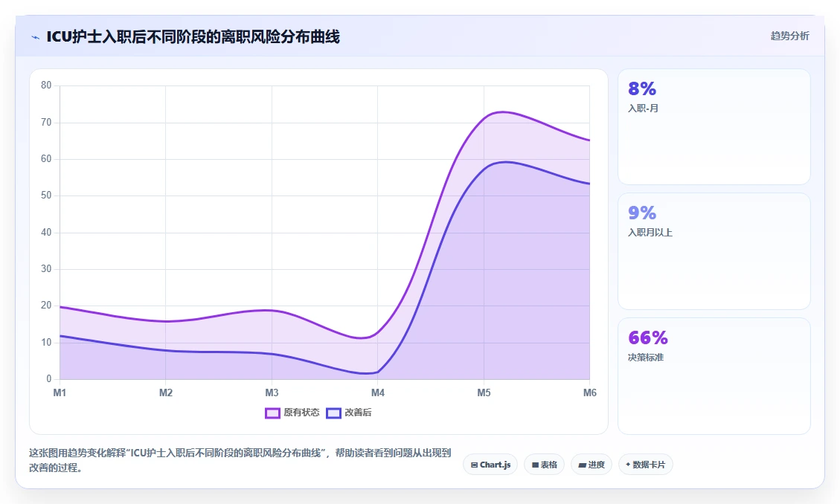Click the 原有状态 legend label
The height and width of the screenshot is (504, 840).
point(301,413)
